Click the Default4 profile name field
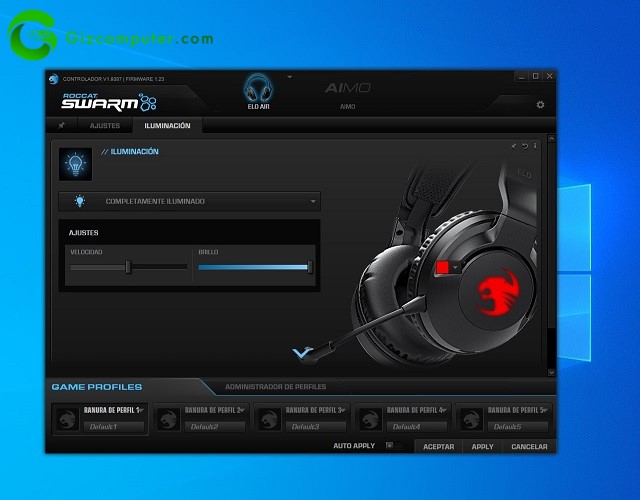The image size is (640, 500). click(x=417, y=427)
